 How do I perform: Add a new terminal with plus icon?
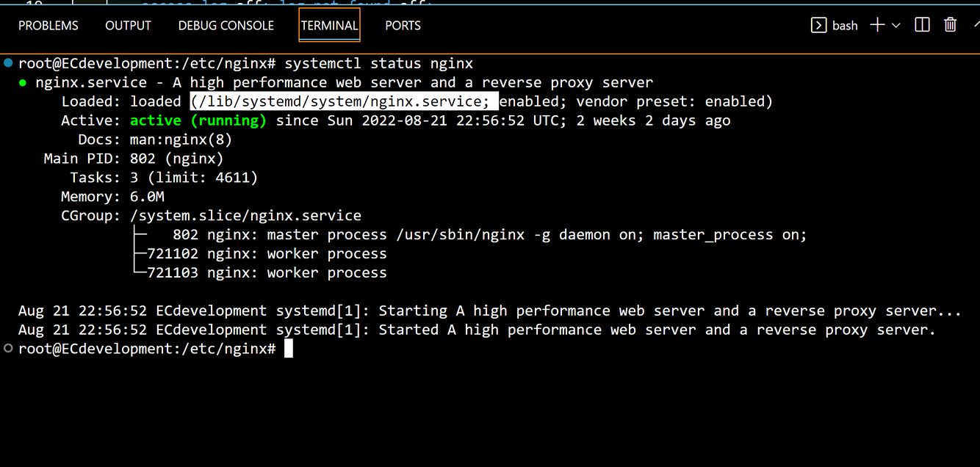pyautogui.click(x=877, y=25)
